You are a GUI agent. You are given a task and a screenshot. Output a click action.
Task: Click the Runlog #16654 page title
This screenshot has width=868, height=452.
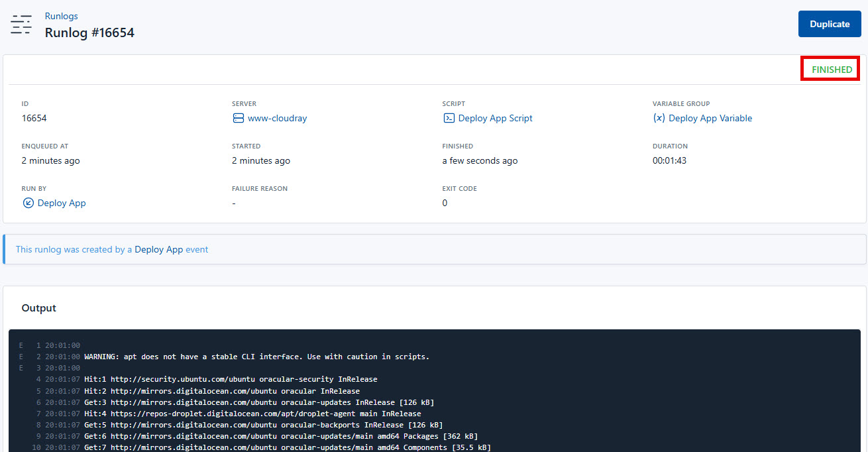[x=89, y=32]
